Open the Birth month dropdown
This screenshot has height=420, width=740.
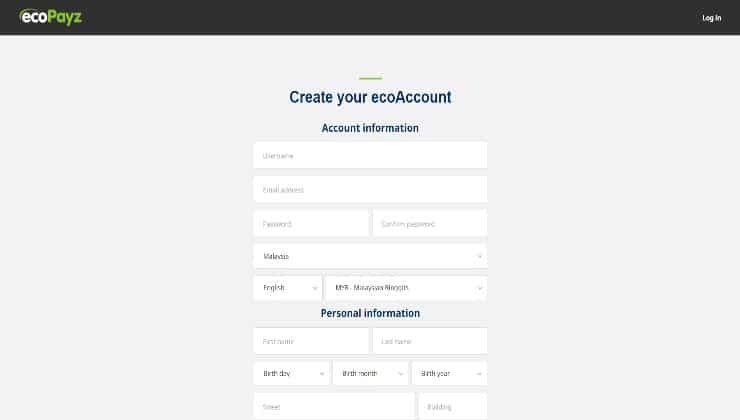370,373
